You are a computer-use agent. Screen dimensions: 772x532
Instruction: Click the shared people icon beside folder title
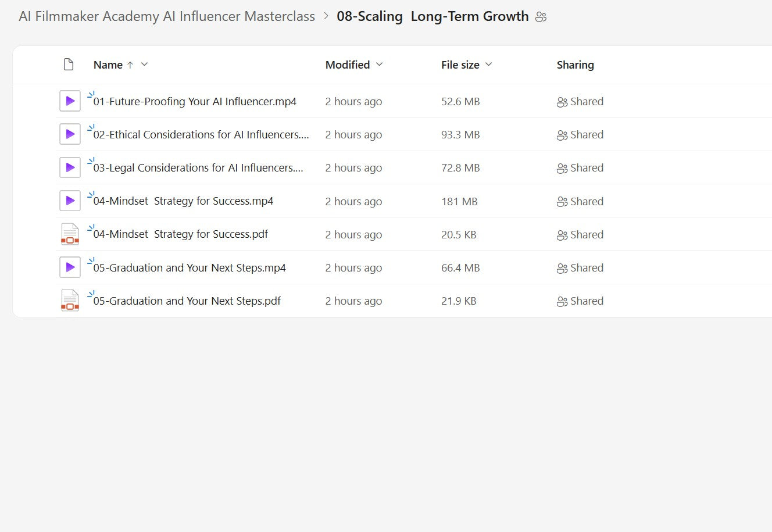point(541,17)
